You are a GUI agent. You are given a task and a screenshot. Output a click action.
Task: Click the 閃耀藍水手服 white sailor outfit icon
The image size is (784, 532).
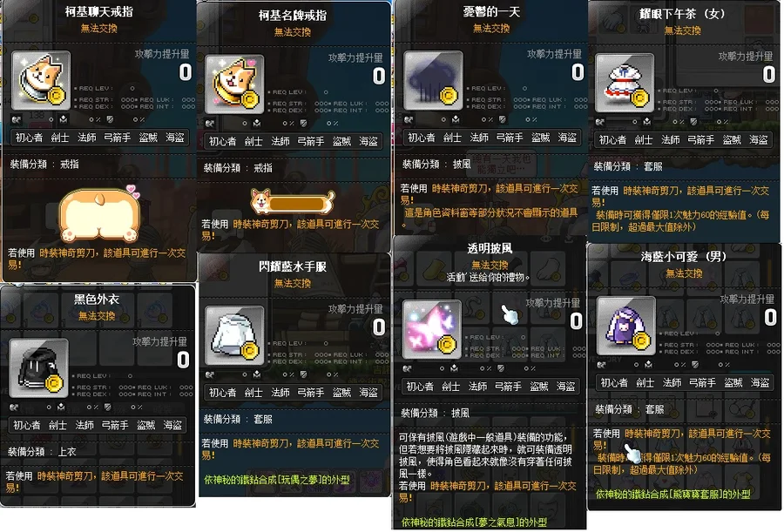pyautogui.click(x=234, y=336)
